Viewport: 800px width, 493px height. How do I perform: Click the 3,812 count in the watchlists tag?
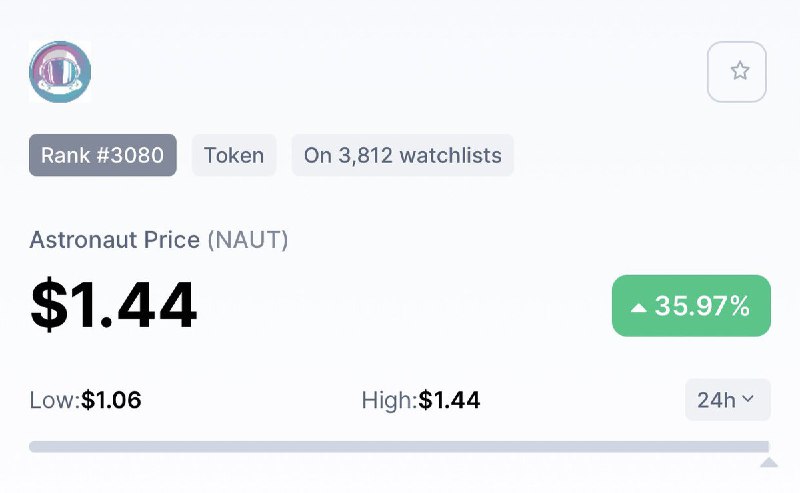pyautogui.click(x=365, y=156)
